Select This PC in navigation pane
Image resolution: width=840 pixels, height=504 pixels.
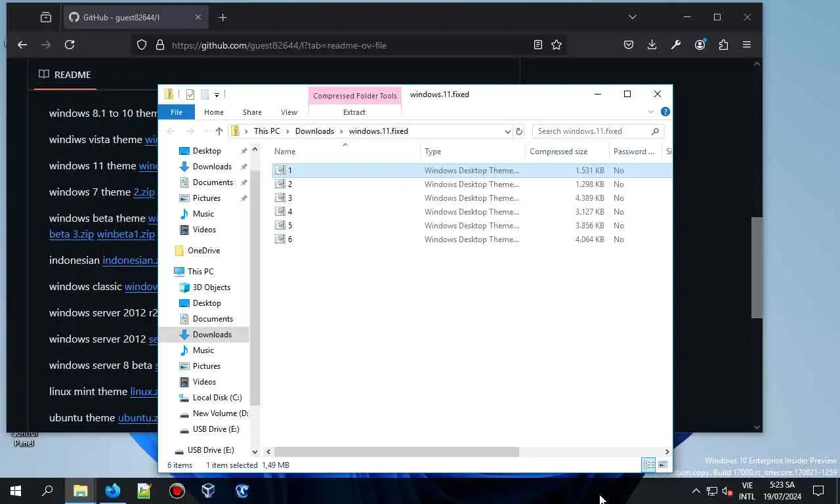[199, 272]
